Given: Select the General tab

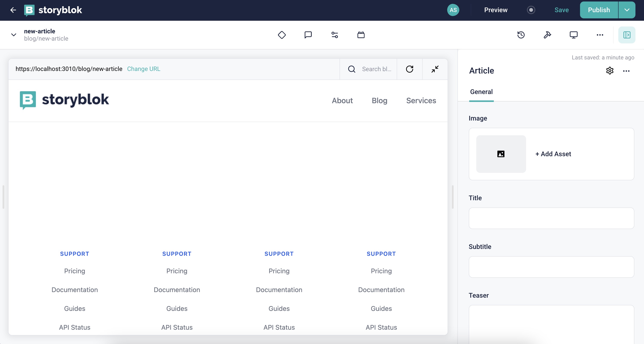Looking at the screenshot, I should (x=481, y=92).
